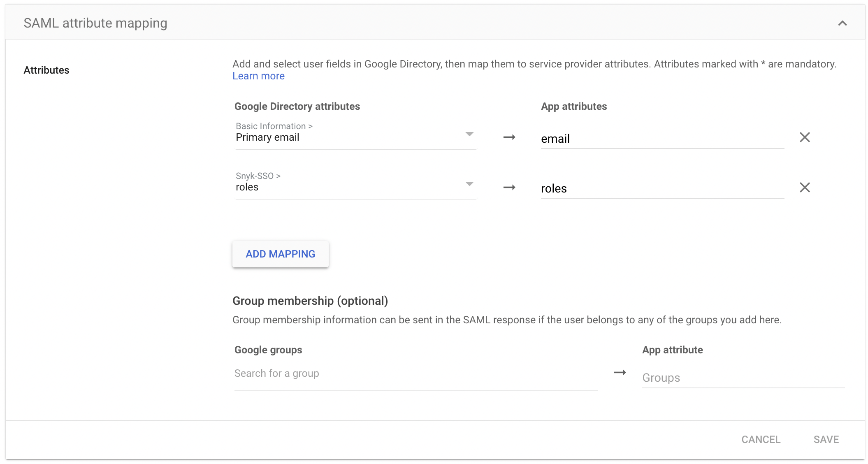Cancel the attribute mapping edits

(x=761, y=439)
